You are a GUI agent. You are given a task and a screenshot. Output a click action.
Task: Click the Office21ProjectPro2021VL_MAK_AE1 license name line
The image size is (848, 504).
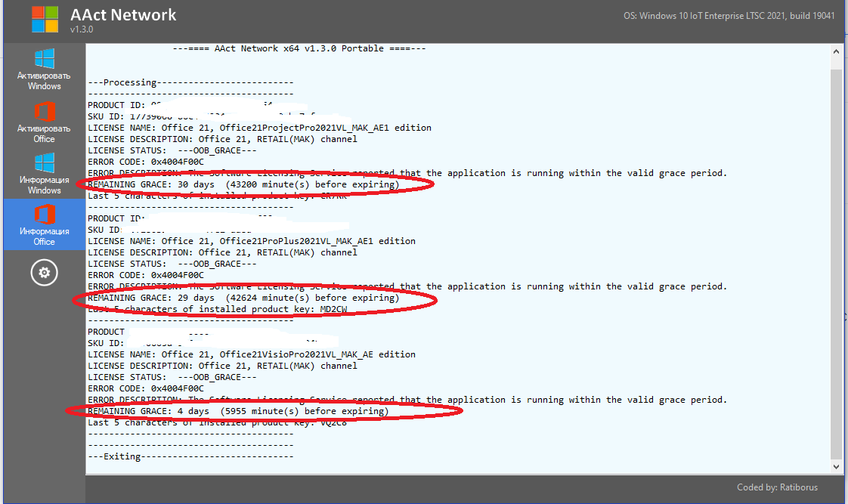259,128
